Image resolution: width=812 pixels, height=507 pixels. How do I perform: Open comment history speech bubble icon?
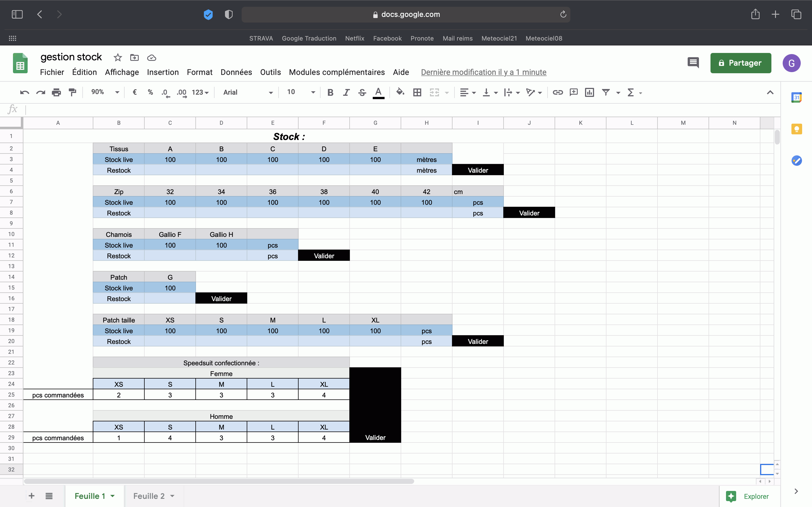(x=693, y=63)
